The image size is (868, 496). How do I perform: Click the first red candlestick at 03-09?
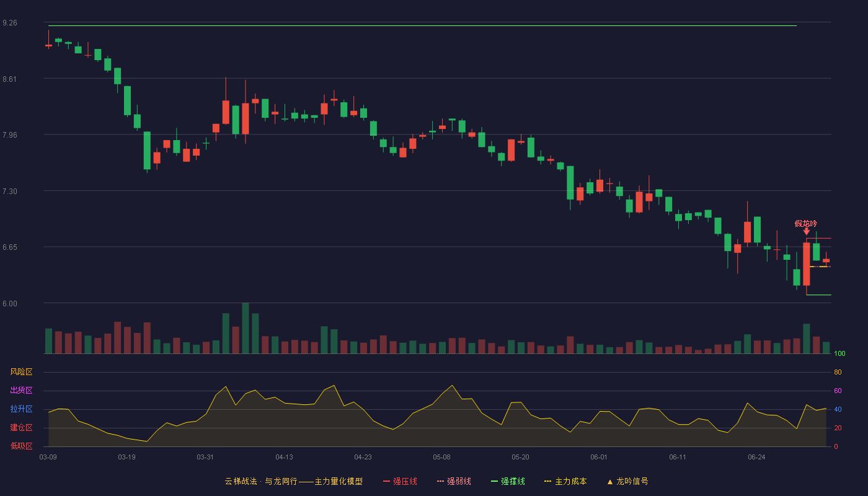click(48, 45)
